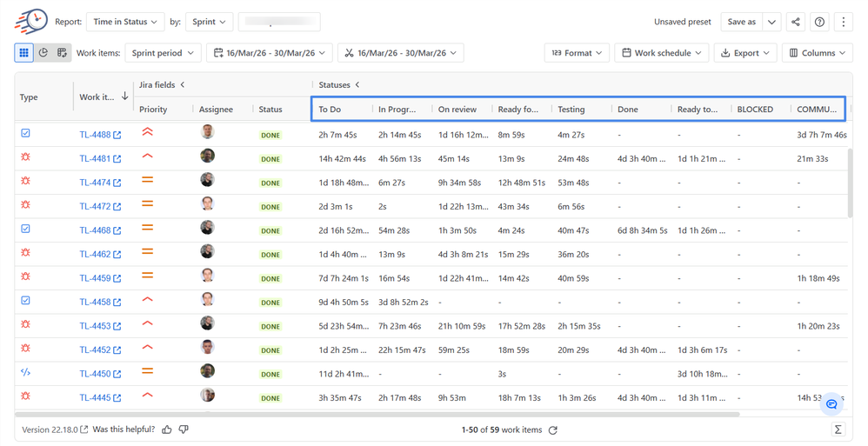Open work item TL-4474 link
The image size is (868, 446).
95,183
